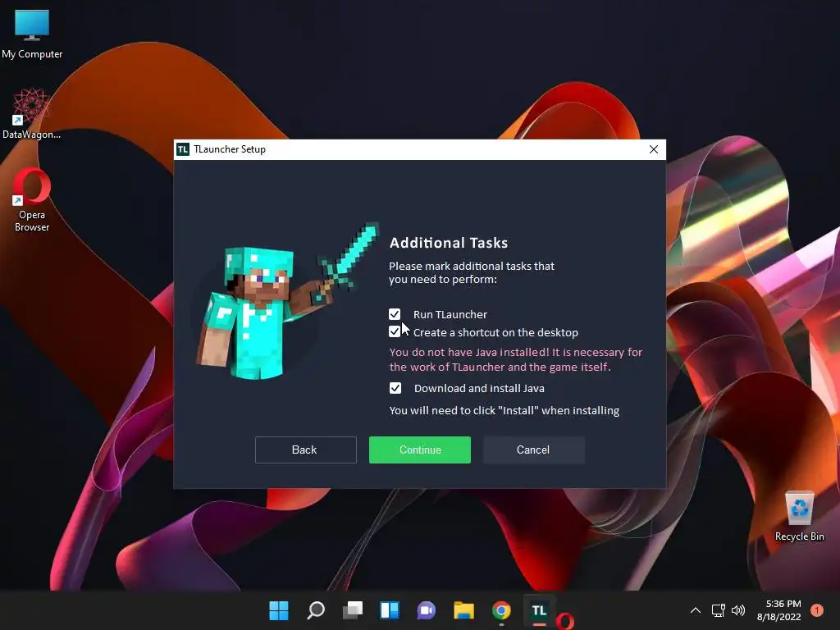Open File Explorer from the taskbar
This screenshot has width=840, height=630.
464,610
